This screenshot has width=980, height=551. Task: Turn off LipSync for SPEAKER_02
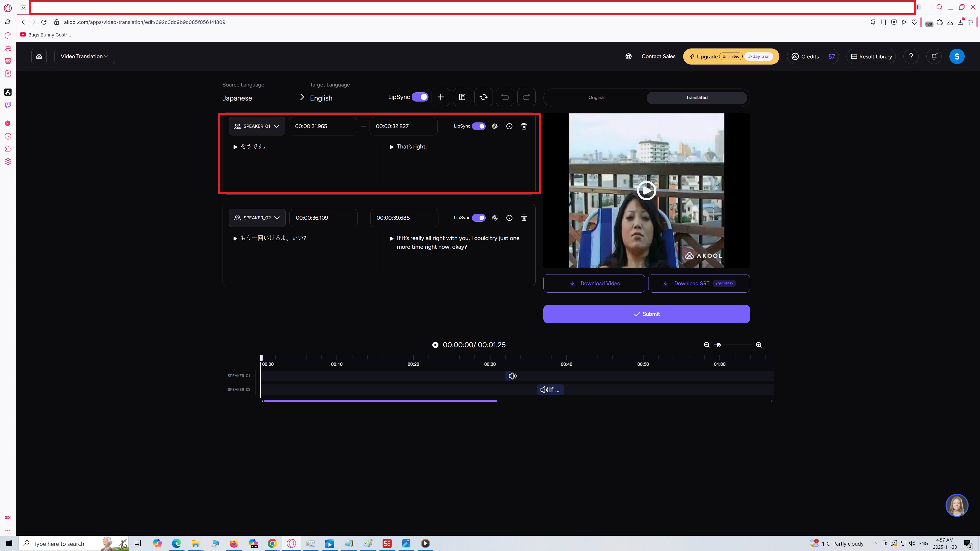coord(479,218)
